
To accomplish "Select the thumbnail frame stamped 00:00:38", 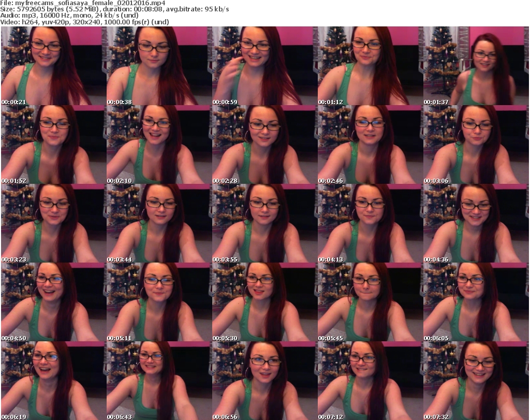I will pos(159,66).
